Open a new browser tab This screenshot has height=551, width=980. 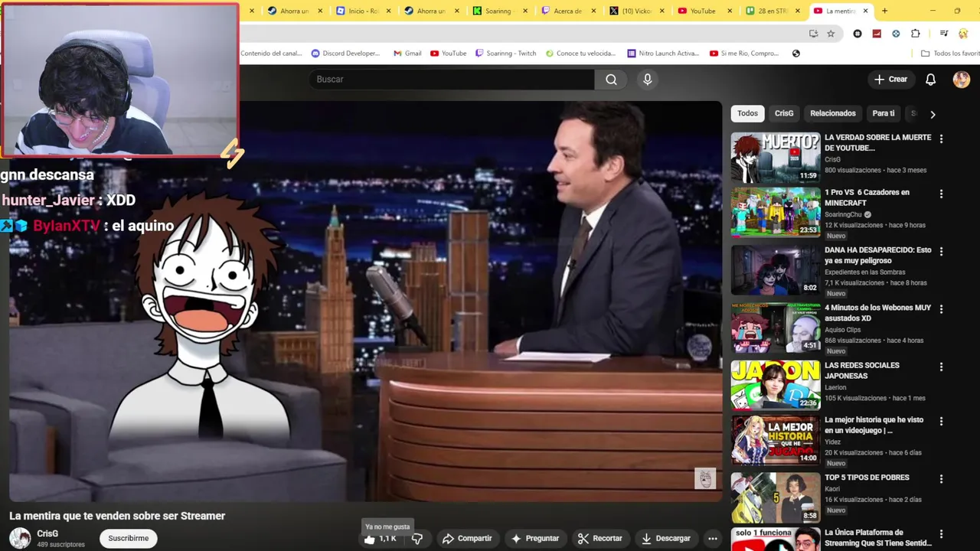pos(884,11)
